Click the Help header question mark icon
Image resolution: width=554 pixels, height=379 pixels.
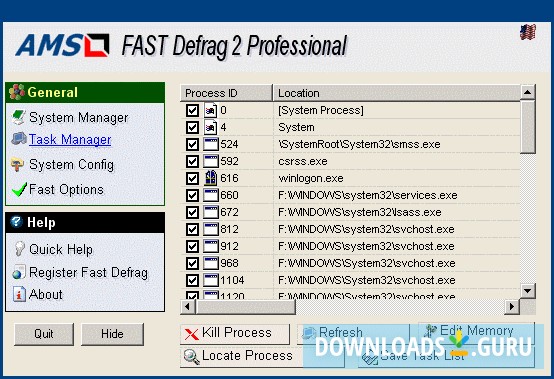click(17, 222)
